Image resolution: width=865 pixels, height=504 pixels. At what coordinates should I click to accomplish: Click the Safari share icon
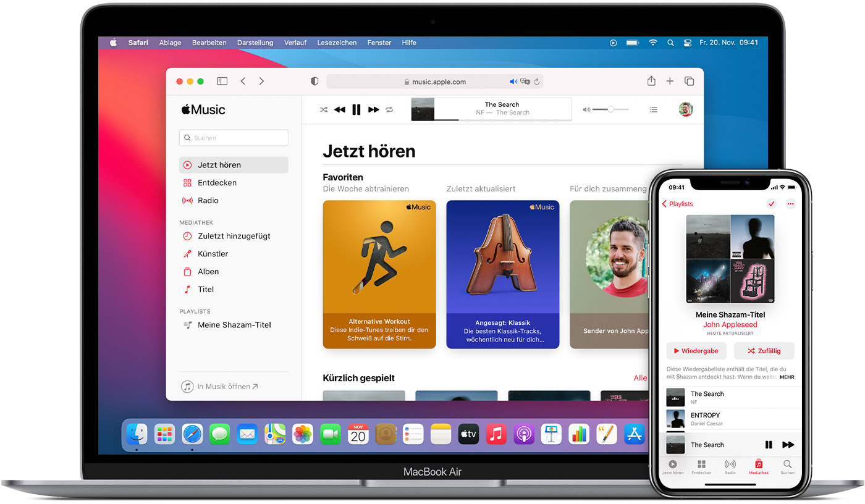651,81
